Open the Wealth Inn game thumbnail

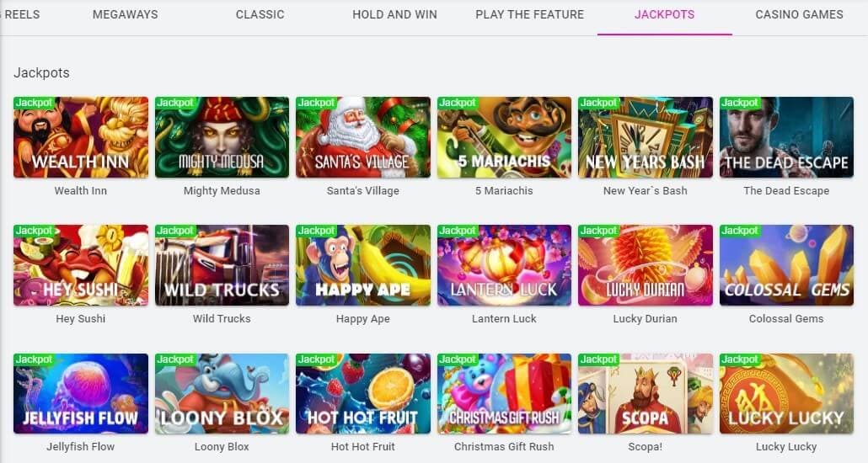(x=81, y=137)
